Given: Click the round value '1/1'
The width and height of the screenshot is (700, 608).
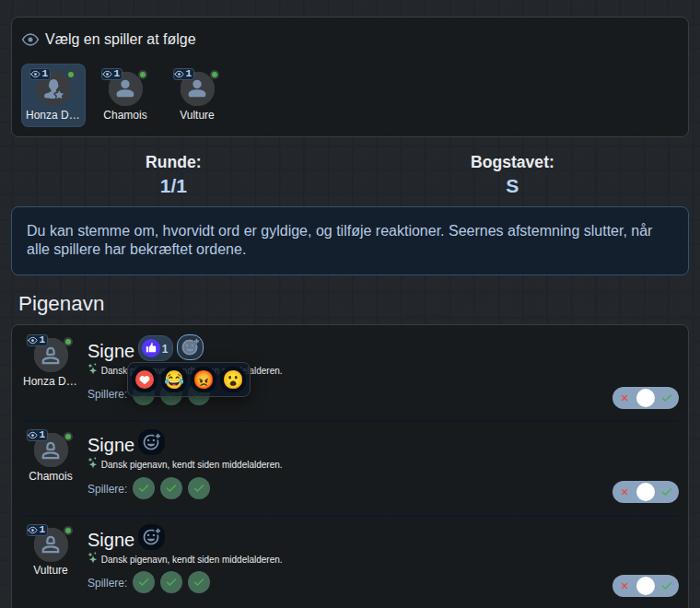Looking at the screenshot, I should 173,186.
